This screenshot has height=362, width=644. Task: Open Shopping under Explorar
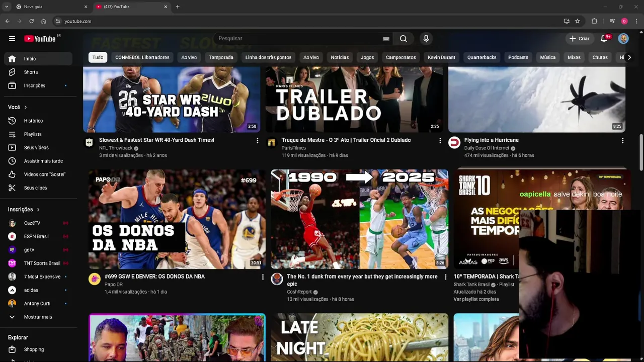pos(38,349)
